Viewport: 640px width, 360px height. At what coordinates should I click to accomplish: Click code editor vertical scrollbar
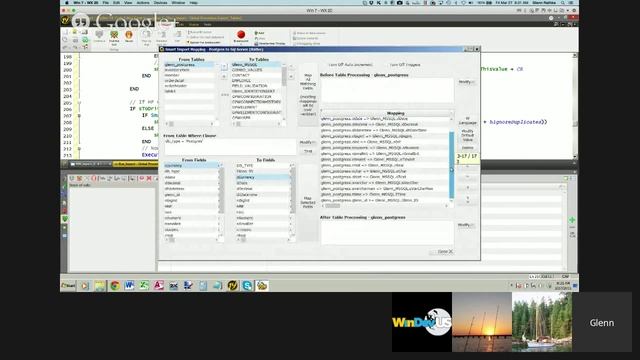pos(575,106)
